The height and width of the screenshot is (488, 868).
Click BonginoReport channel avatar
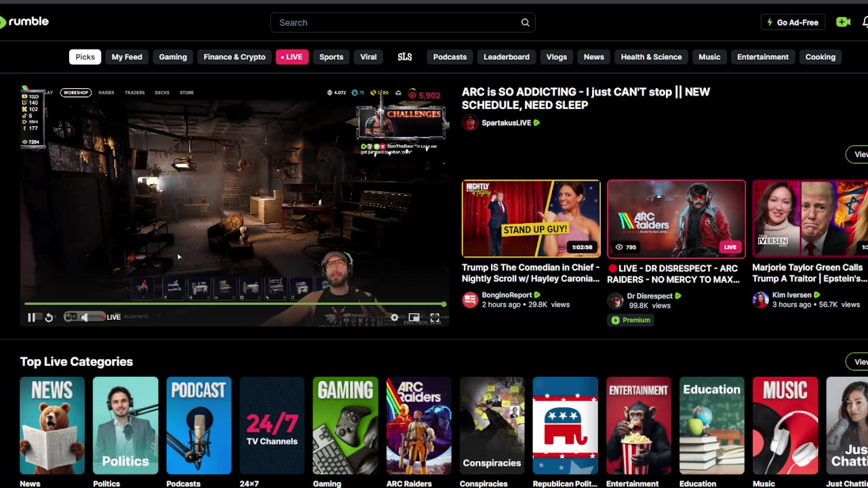coord(470,300)
